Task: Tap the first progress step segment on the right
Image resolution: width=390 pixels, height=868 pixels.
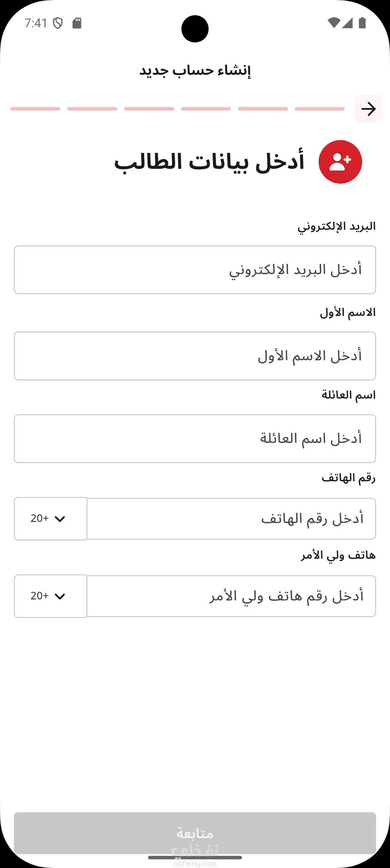Action: (x=319, y=109)
